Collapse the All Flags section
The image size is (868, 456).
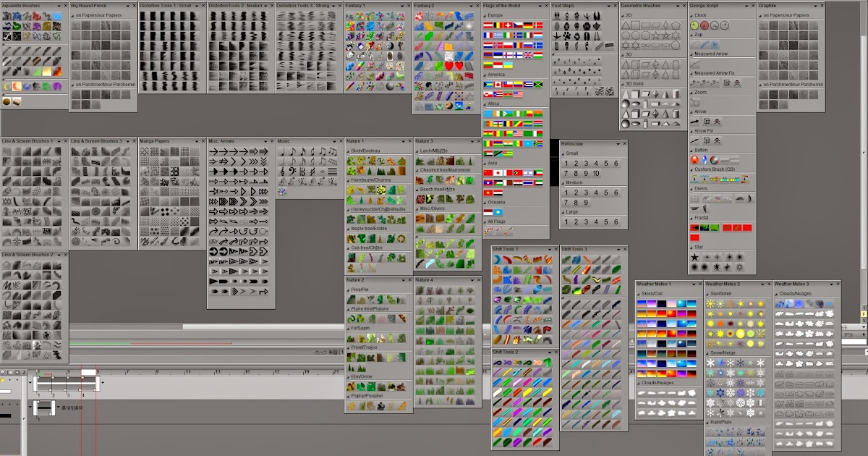click(485, 222)
